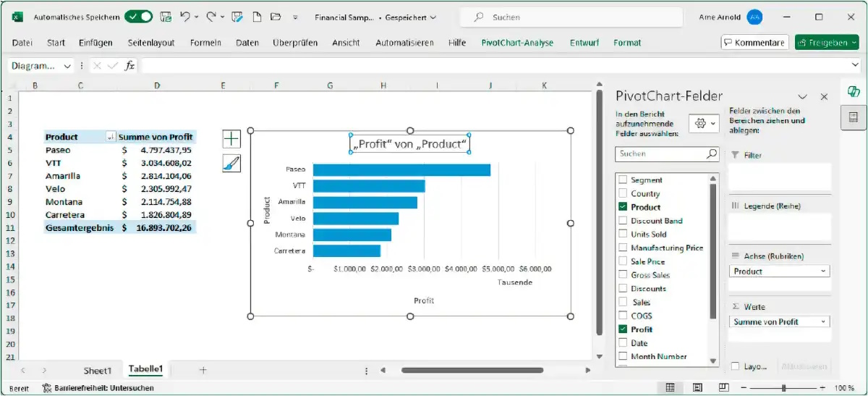The image size is (868, 396).
Task: Expand the Product axis field dropdown
Action: 824,271
